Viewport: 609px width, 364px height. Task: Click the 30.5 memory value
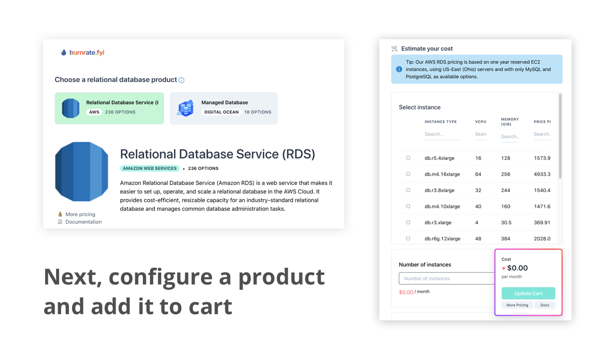click(x=506, y=223)
